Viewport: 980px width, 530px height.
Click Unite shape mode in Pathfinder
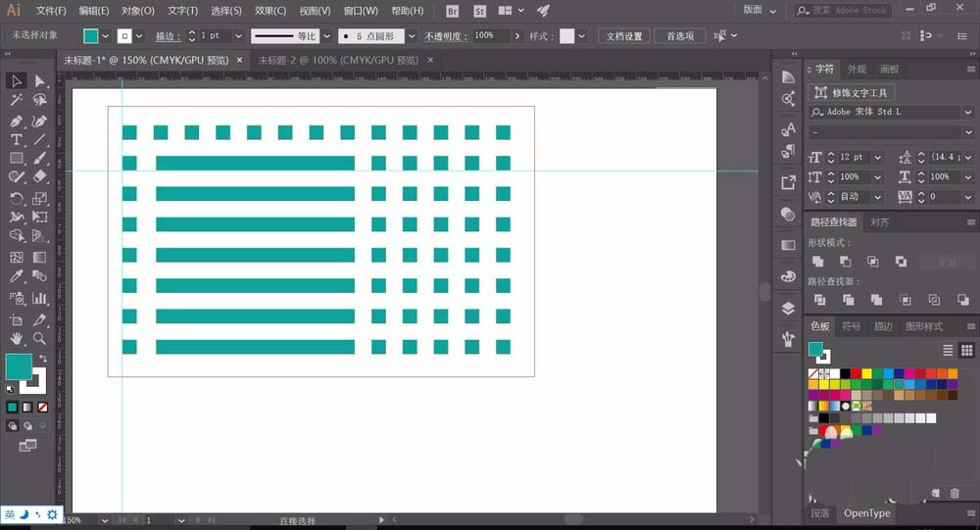click(x=817, y=262)
